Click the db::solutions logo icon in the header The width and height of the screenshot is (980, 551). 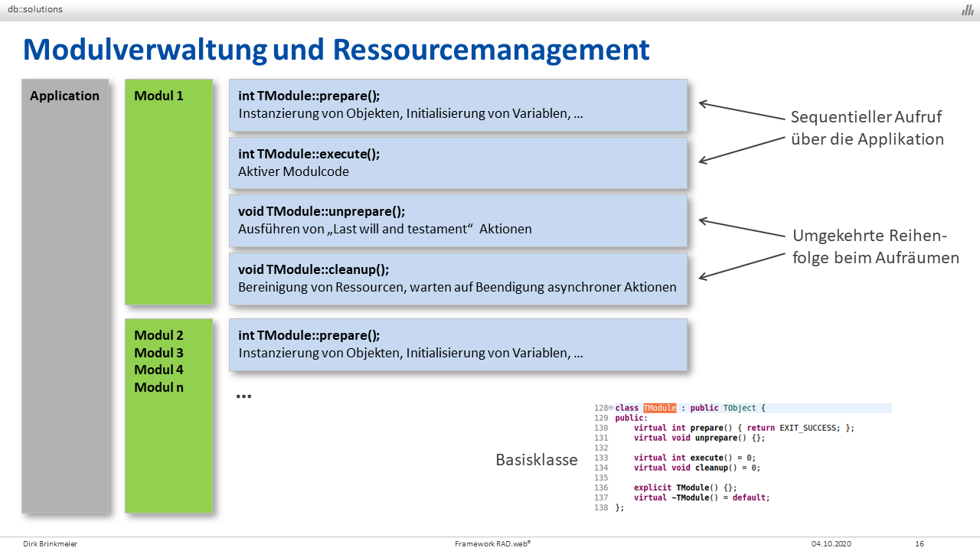coord(968,9)
